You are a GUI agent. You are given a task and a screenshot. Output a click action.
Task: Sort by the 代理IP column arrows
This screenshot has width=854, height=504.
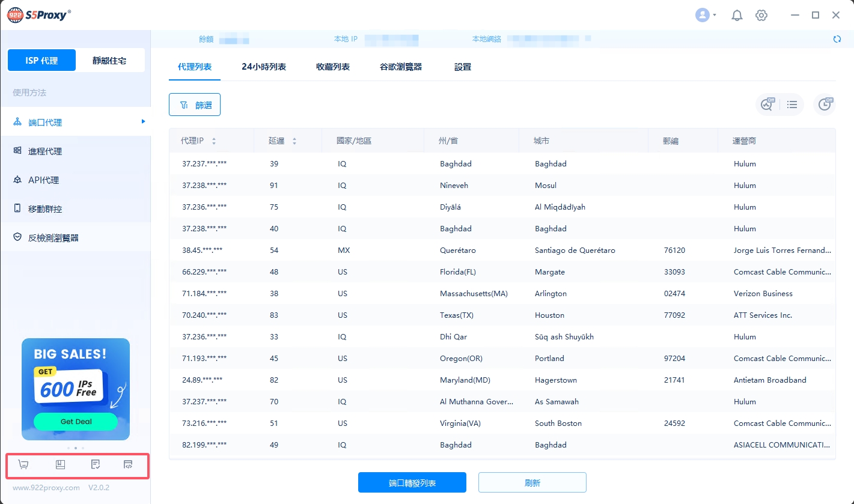tap(214, 141)
